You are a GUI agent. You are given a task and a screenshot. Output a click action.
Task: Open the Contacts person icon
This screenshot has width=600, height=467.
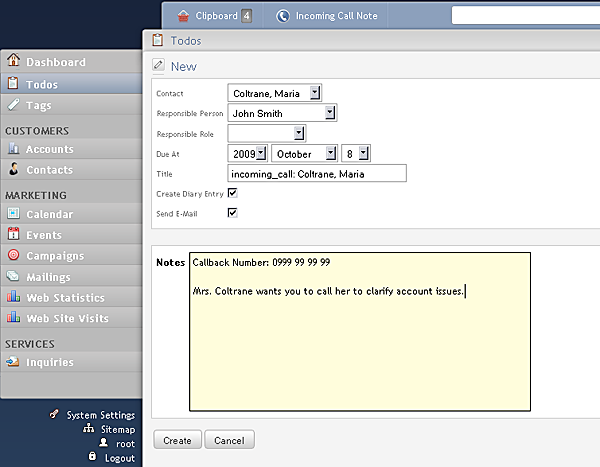click(x=13, y=169)
